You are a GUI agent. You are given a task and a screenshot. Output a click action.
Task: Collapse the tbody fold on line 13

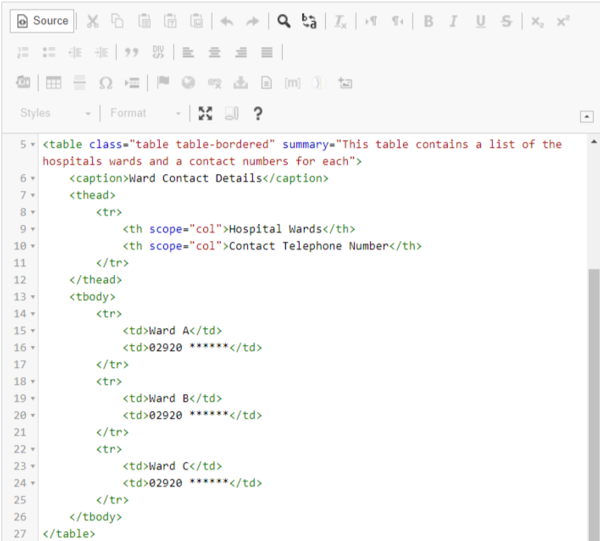(x=33, y=297)
